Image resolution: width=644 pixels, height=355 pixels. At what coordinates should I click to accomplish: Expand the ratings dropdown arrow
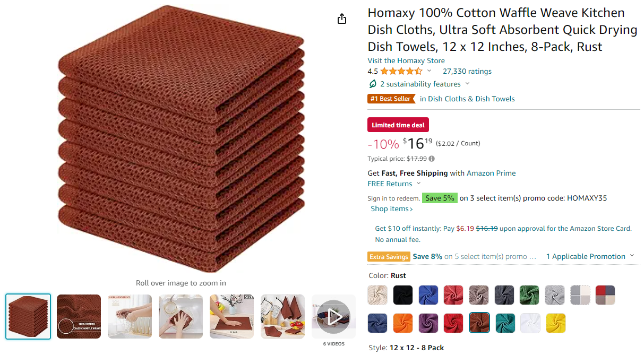[x=429, y=71]
